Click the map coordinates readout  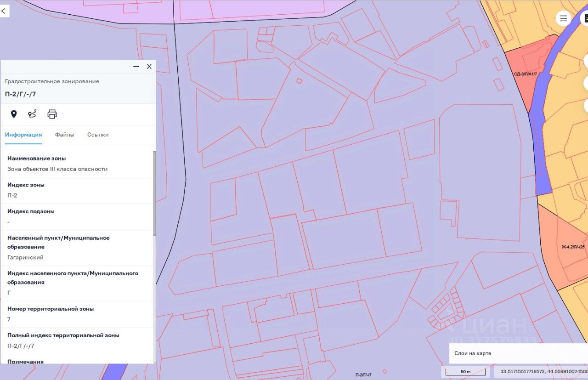pyautogui.click(x=544, y=371)
